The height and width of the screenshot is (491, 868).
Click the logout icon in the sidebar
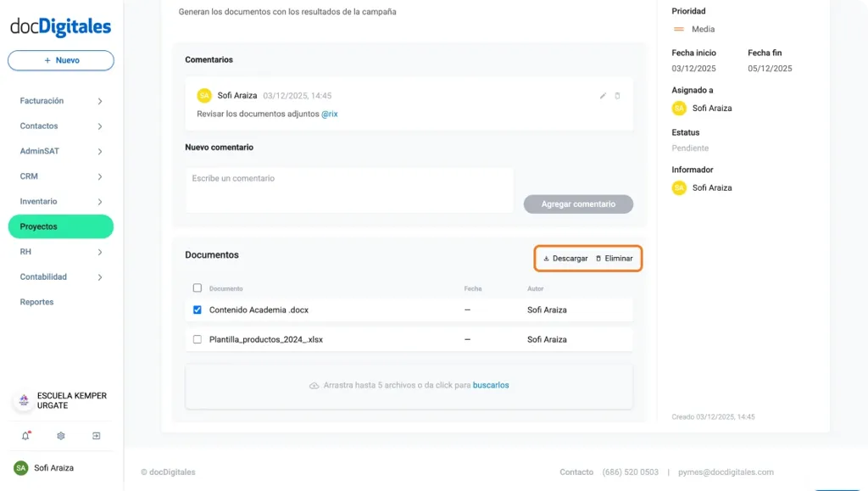(x=96, y=435)
